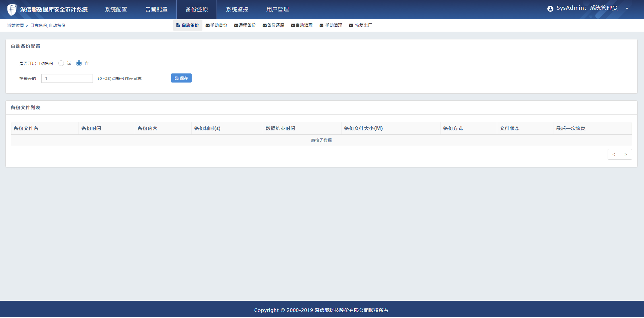Open the 恢复出厂 sub-tab with the envelope icon
Image resolution: width=644 pixels, height=318 pixels.
(x=360, y=25)
